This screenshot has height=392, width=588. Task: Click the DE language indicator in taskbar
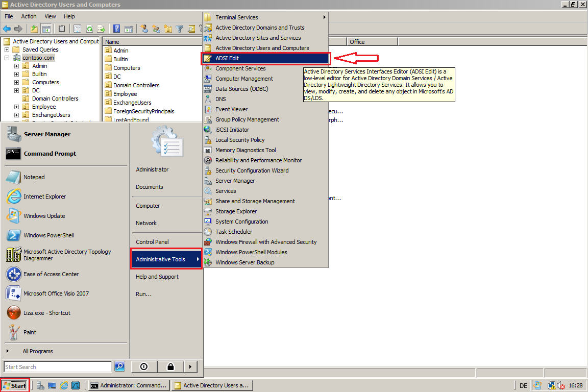click(x=524, y=386)
